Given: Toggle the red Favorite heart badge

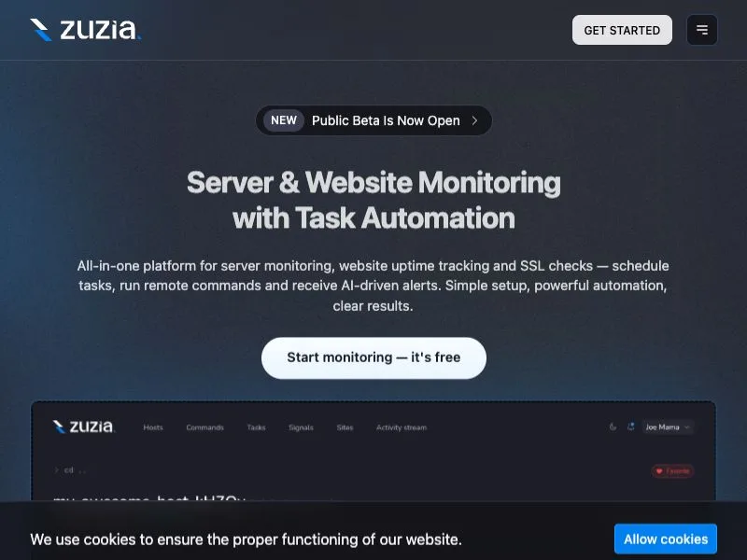Looking at the screenshot, I should 672,471.
